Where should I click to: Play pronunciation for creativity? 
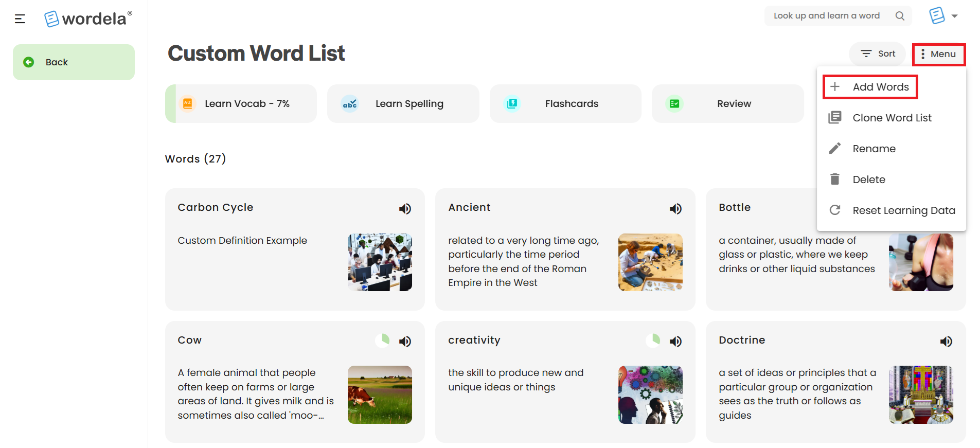coord(675,341)
